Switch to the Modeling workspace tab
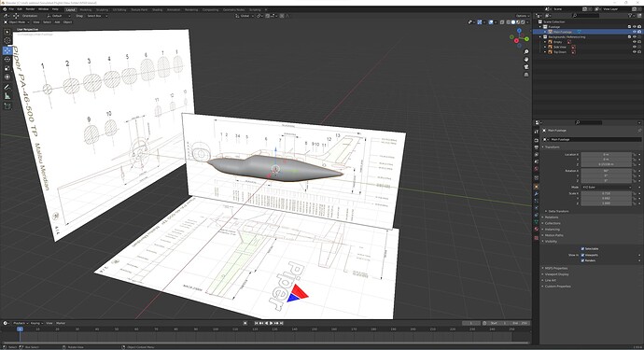The height and width of the screenshot is (350, 644). coord(86,10)
